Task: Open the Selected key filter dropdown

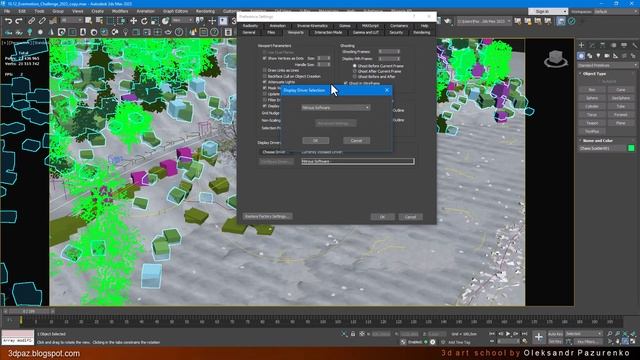Action: point(583,334)
